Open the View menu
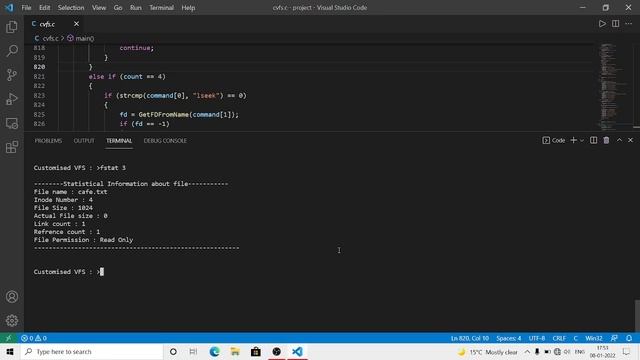The image size is (640, 360). 99,8
